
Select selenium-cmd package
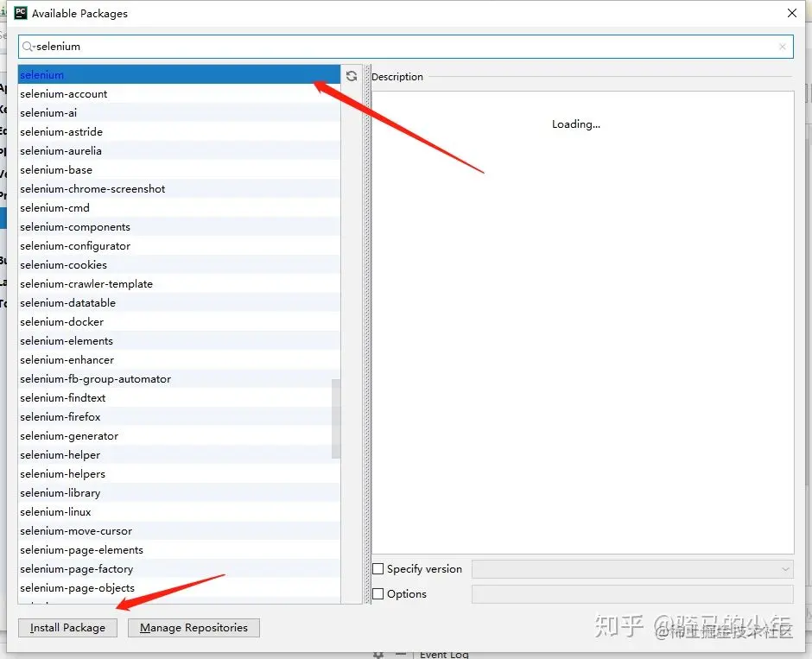pos(179,207)
